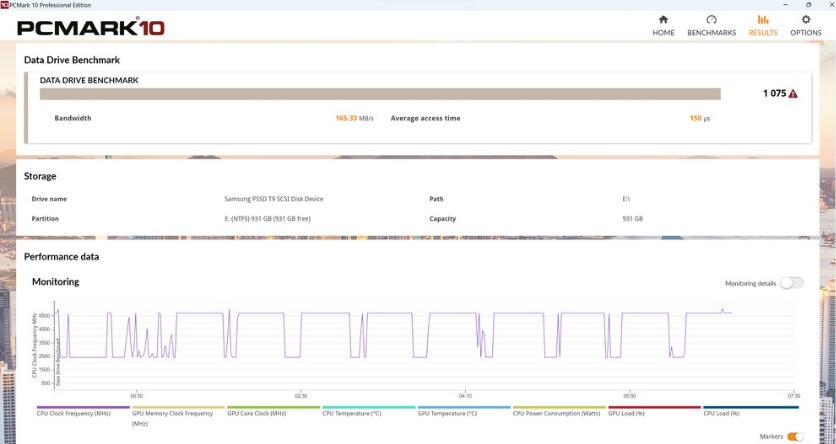Open the Home page icon
The image size is (836, 444).
click(x=663, y=20)
